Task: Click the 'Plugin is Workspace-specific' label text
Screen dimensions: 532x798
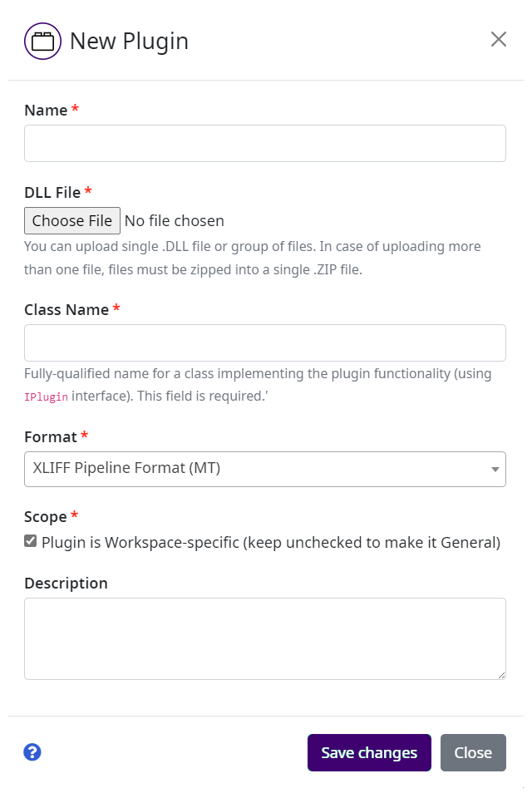Action: 271,543
